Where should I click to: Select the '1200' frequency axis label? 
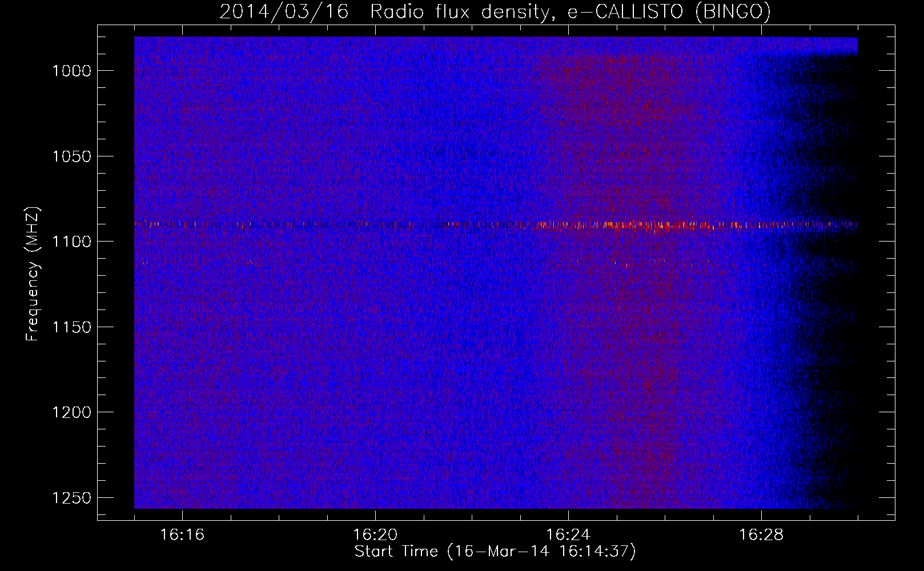coord(71,412)
